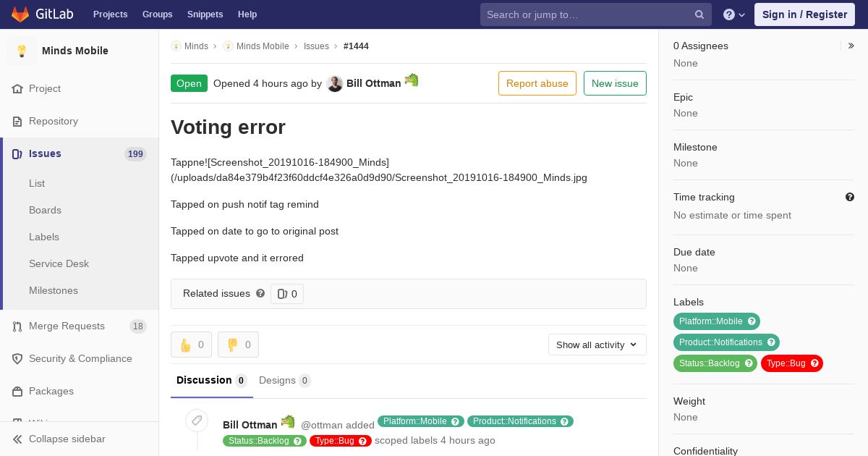This screenshot has height=456, width=868.
Task: Click Bill Ottman author name in header
Action: (373, 83)
